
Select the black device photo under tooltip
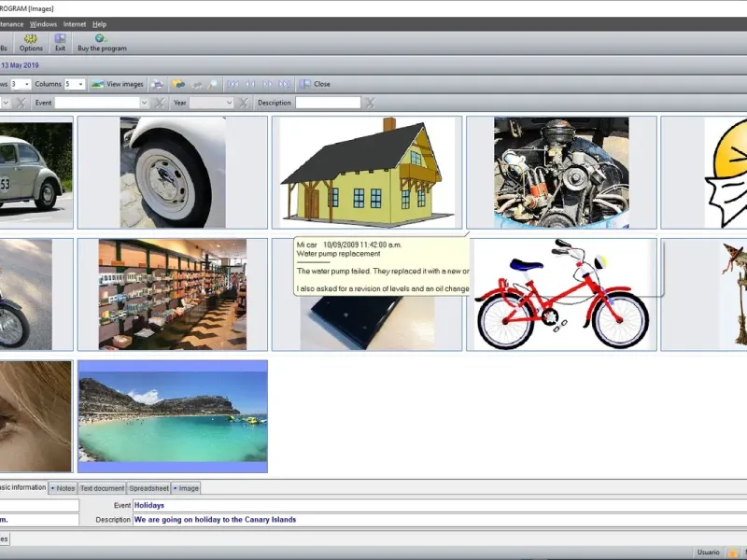367,324
